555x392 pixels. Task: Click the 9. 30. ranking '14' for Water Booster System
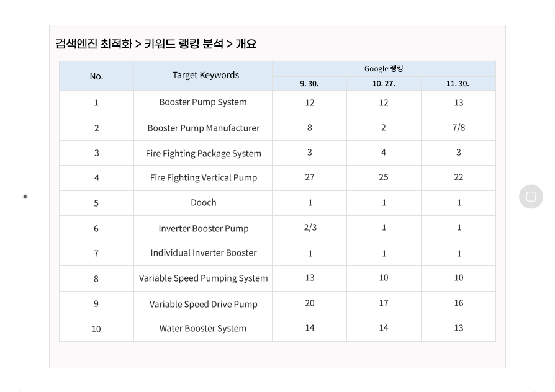[x=310, y=328]
